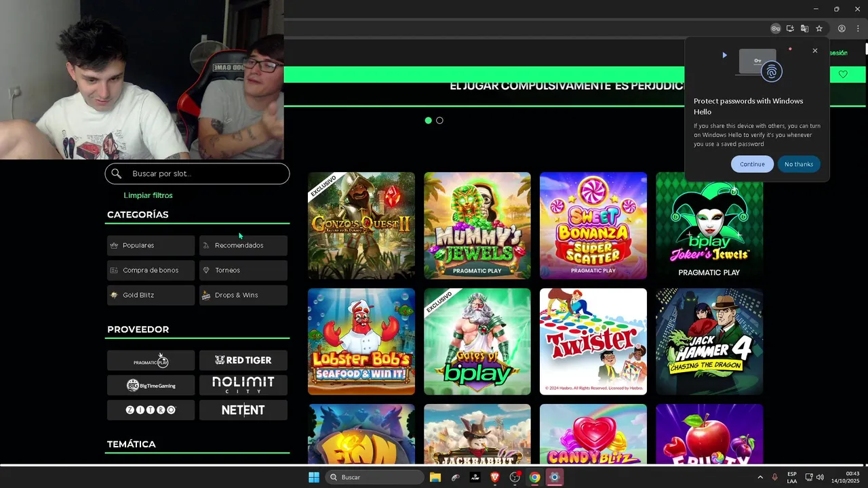The width and height of the screenshot is (868, 488).
Task: Show hidden system tray icons
Action: (x=759, y=477)
